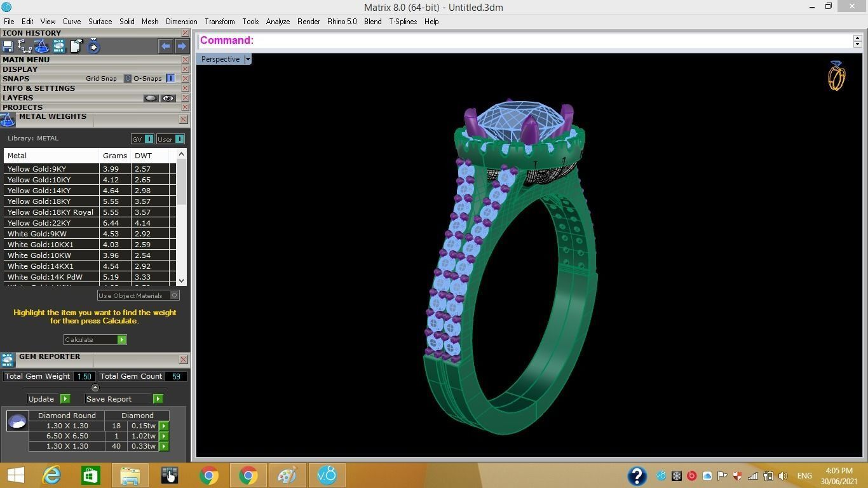Toggle the User library switch
The width and height of the screenshot is (868, 488).
click(180, 139)
